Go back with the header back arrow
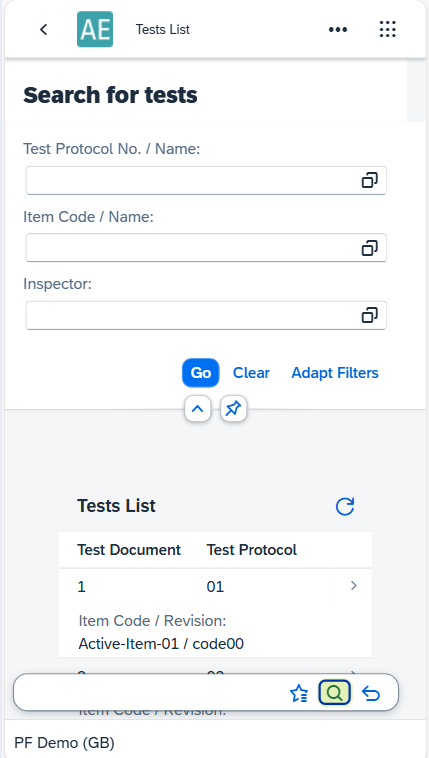This screenshot has height=758, width=429. (44, 29)
